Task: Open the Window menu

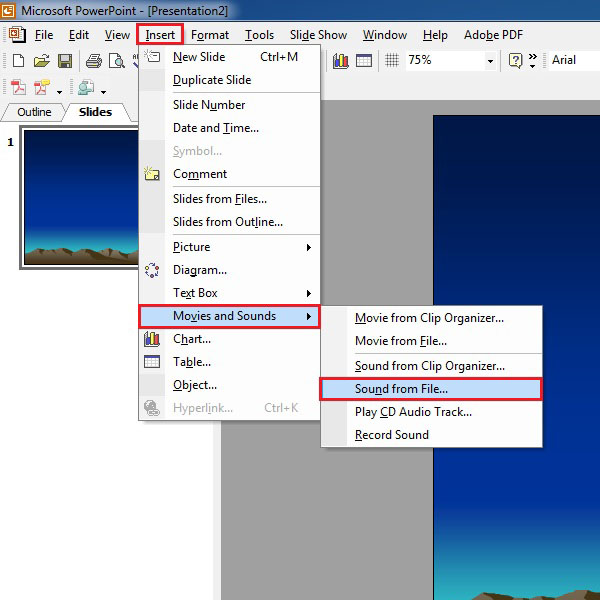Action: point(385,35)
